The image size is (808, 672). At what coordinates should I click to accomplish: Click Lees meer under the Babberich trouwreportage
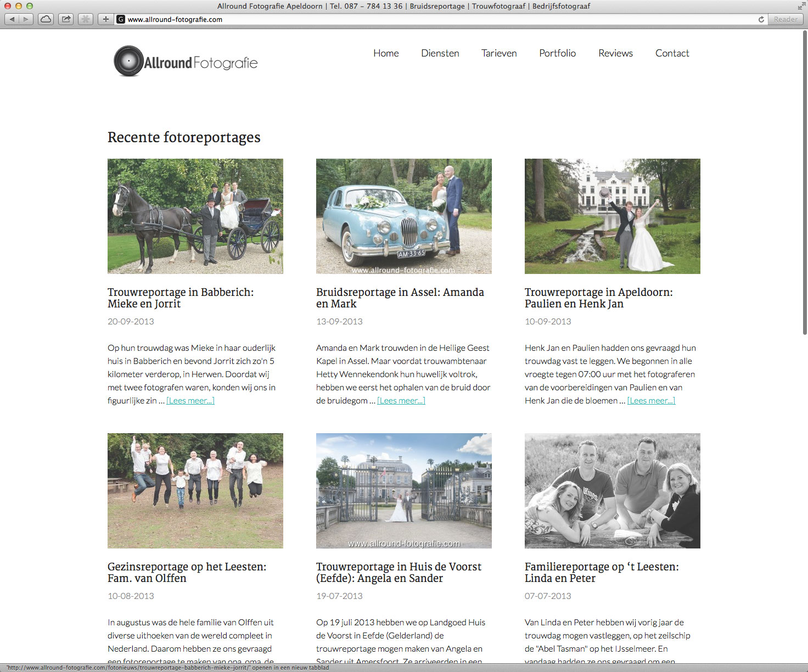[190, 400]
